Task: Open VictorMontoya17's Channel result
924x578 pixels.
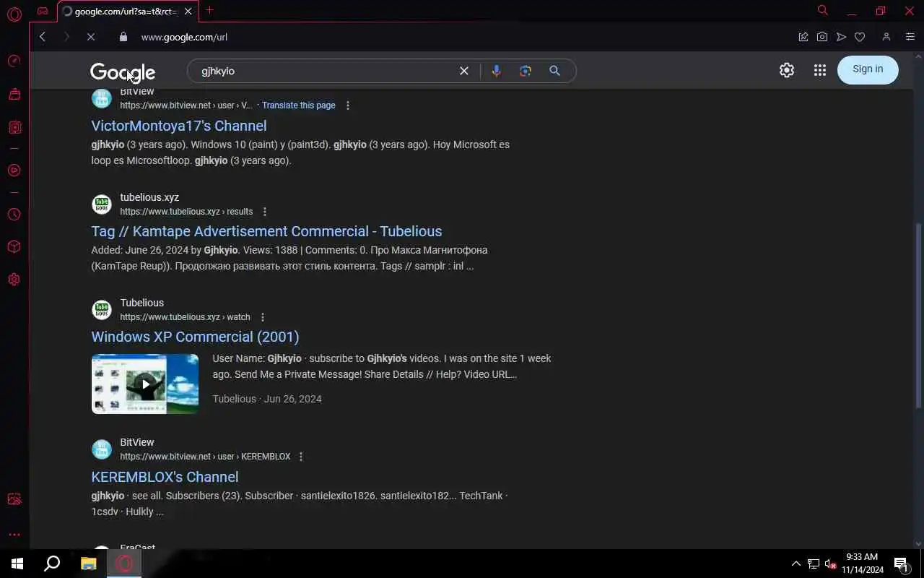Action: (179, 126)
